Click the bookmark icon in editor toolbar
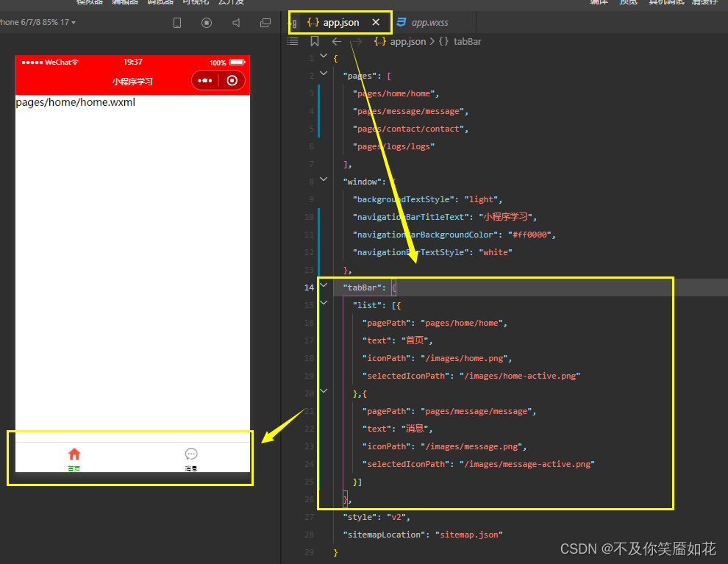The image size is (728, 564). [314, 41]
